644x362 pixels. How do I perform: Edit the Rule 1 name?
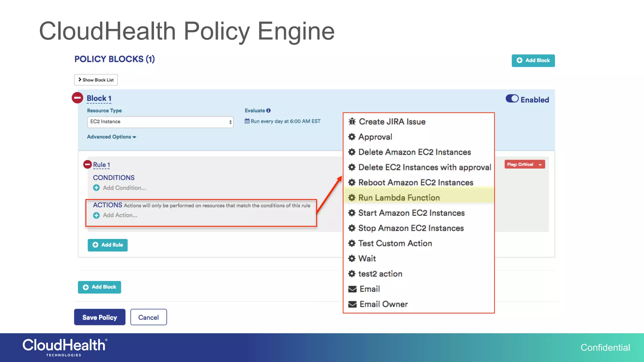point(101,165)
